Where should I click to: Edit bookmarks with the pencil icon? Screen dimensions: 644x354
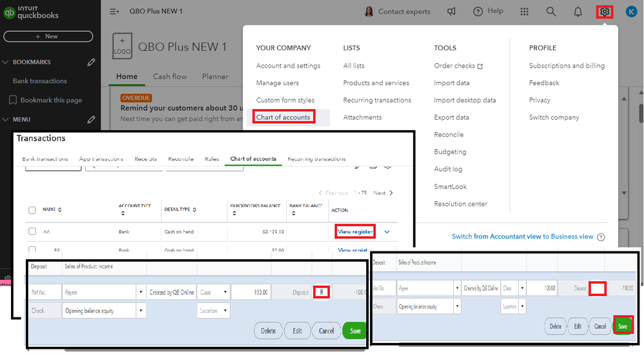[x=91, y=62]
